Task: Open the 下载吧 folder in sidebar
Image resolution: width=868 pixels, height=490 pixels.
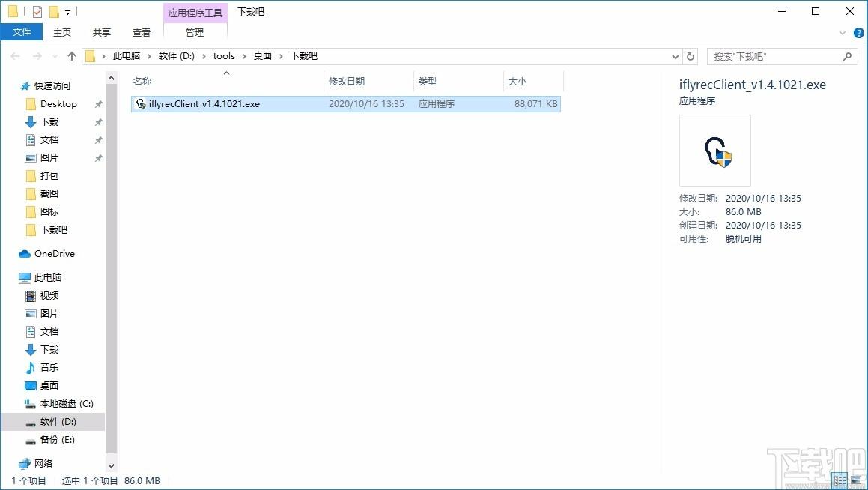Action: click(54, 230)
